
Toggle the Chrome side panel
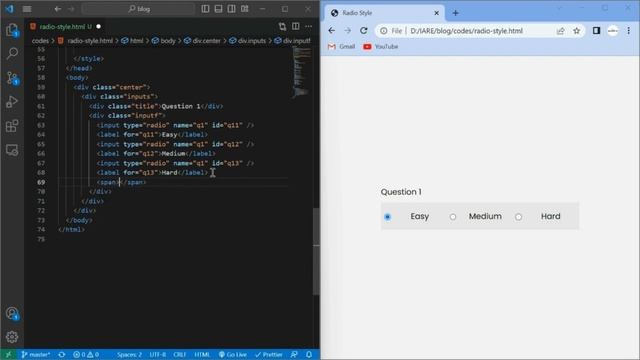click(x=596, y=31)
